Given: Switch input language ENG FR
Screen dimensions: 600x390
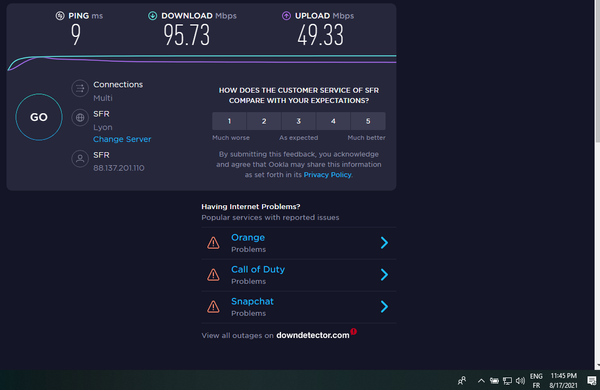Looking at the screenshot, I should pos(536,381).
